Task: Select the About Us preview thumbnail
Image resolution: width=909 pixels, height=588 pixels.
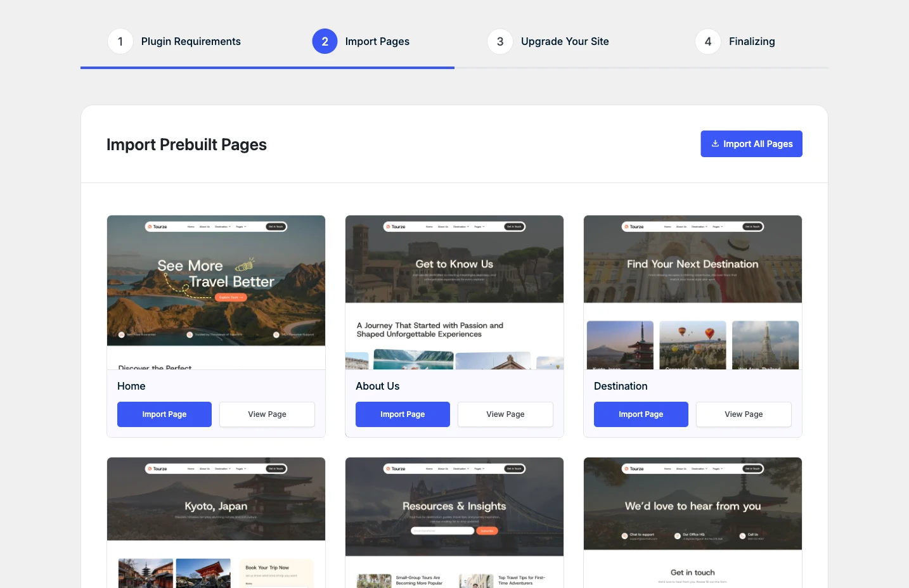Action: pos(454,292)
